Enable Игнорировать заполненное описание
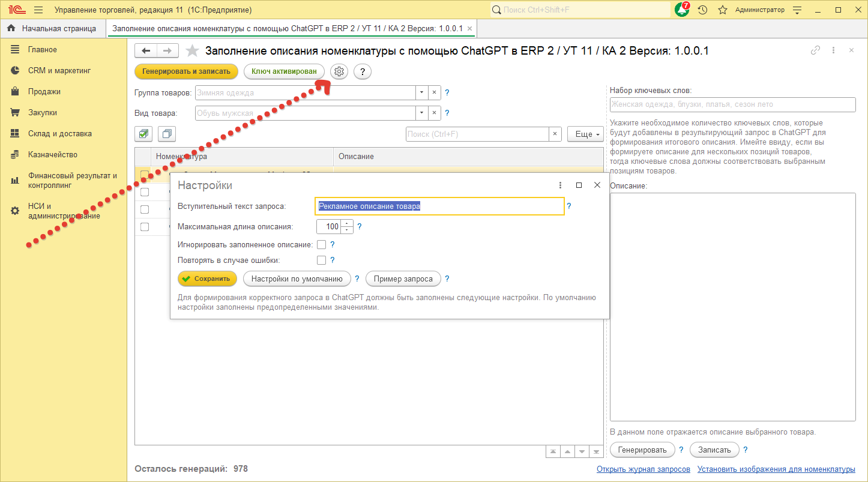868x482 pixels. click(x=322, y=244)
